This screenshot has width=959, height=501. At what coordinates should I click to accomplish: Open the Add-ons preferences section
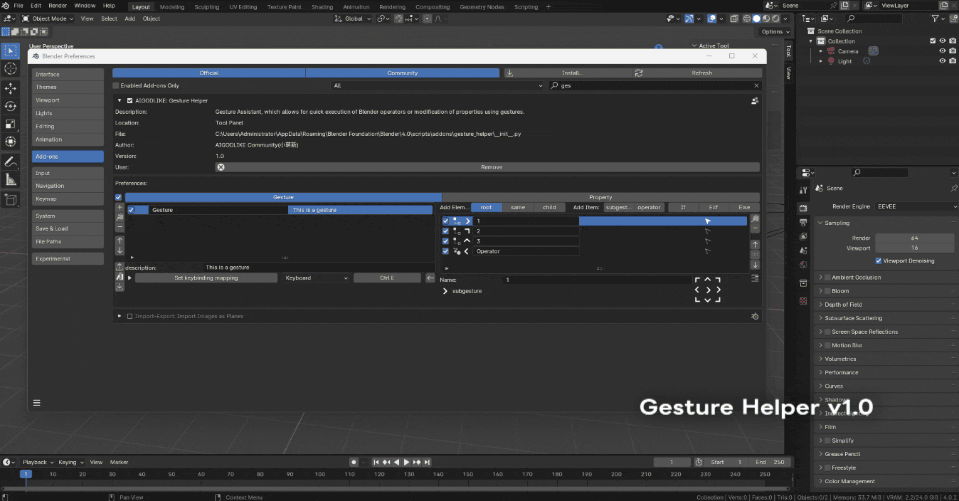coord(68,157)
